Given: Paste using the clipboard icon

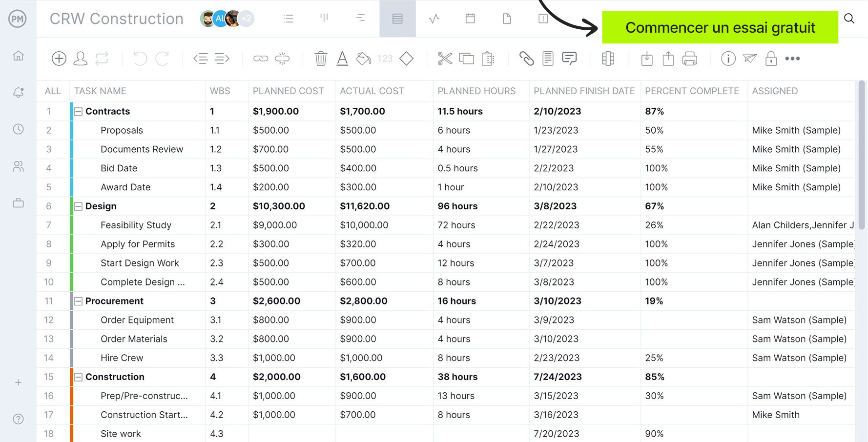Looking at the screenshot, I should point(488,59).
